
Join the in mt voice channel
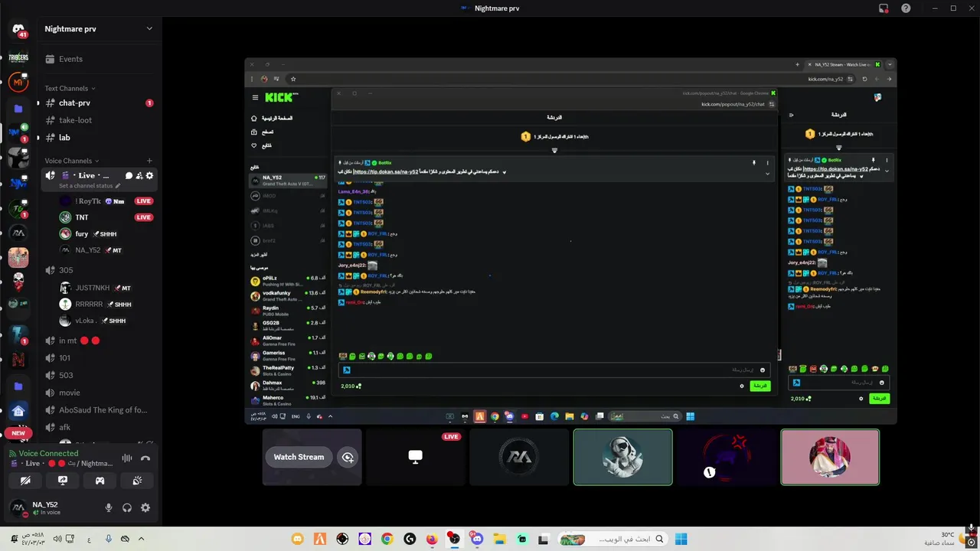99,341
